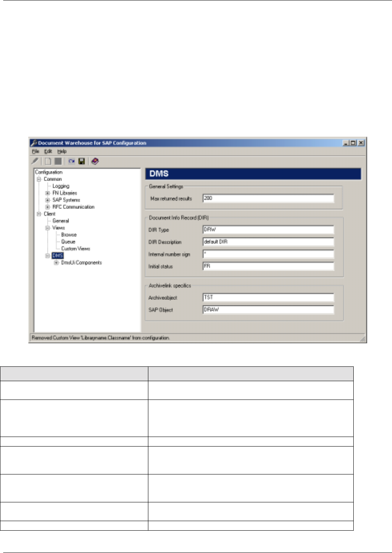This screenshot has width=392, height=553.
Task: Select the Common tree item label
Action: tap(53, 179)
